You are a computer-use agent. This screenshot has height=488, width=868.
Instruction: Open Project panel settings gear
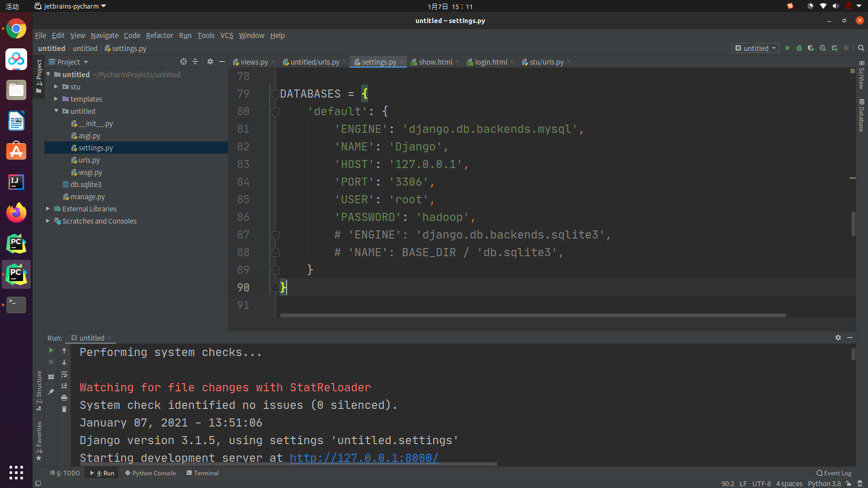click(210, 62)
